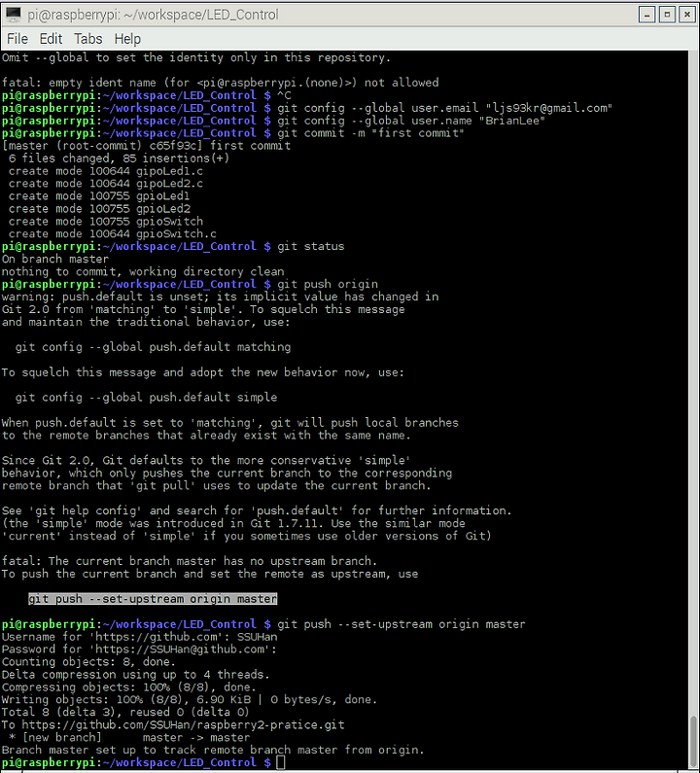
Task: Open the File menu
Action: 17,39
